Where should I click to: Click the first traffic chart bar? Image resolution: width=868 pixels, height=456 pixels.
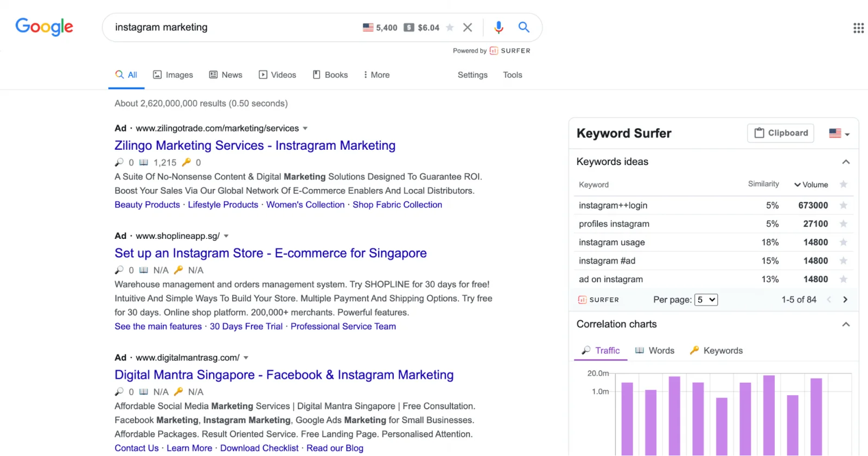[x=627, y=419]
